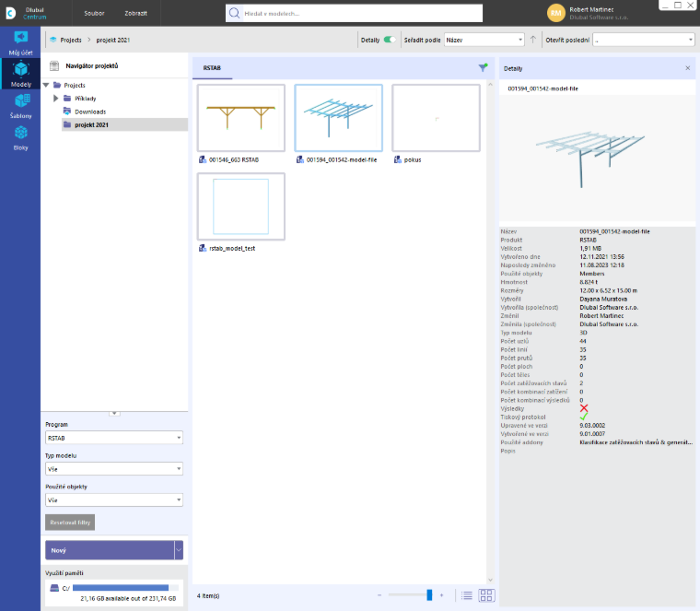Select the 001546_663 RSTAB model thumbnail

[241, 118]
